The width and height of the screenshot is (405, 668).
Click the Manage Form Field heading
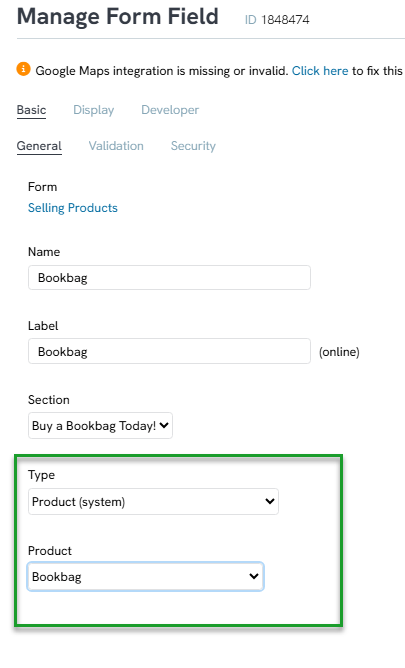(118, 17)
